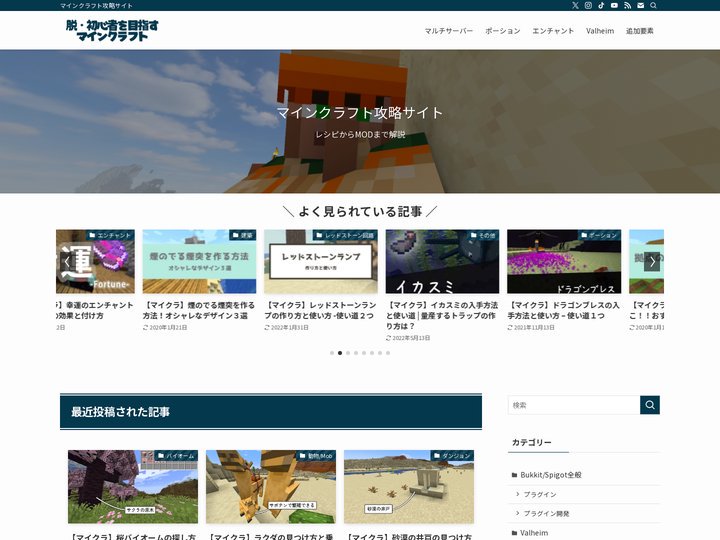Viewport: 720px width, 540px height.
Task: Open the 煙のでる煙突を作る方法 thumbnail
Action: (199, 262)
